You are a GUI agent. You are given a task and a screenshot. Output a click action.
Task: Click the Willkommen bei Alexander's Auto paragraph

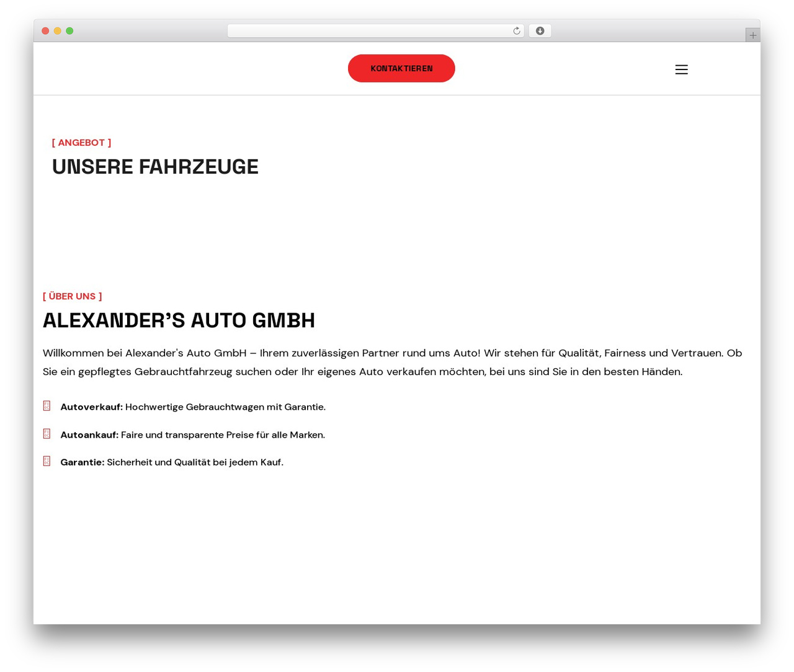[393, 363]
